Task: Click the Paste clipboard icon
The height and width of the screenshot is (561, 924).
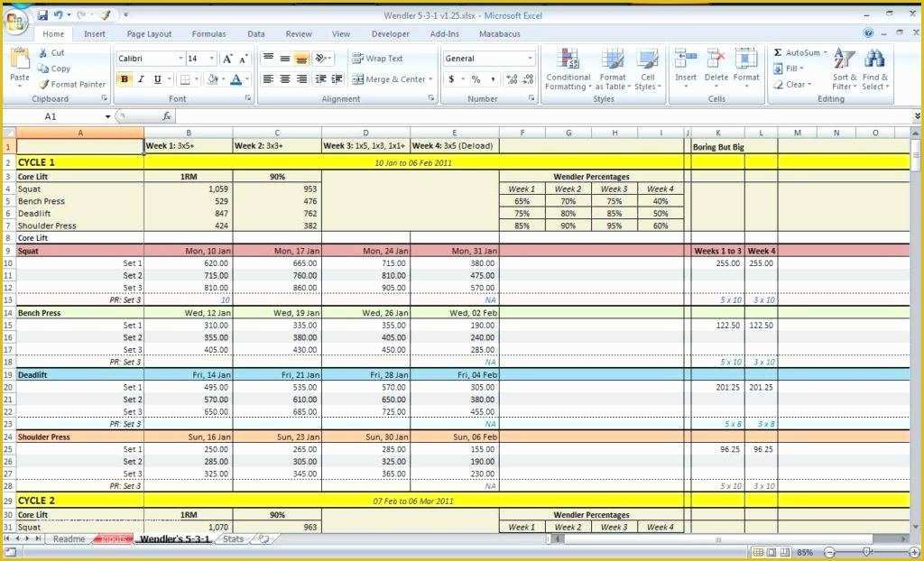Action: click(20, 59)
